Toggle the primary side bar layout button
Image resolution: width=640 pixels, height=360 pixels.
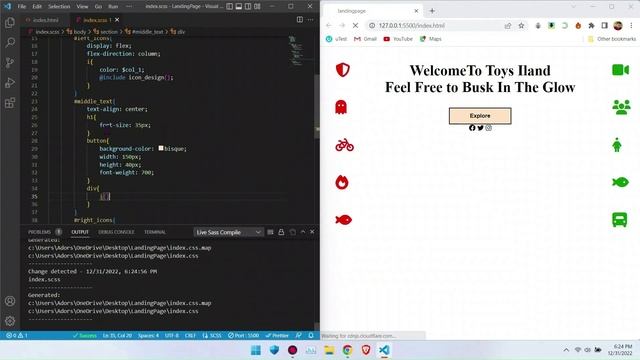(x=230, y=6)
